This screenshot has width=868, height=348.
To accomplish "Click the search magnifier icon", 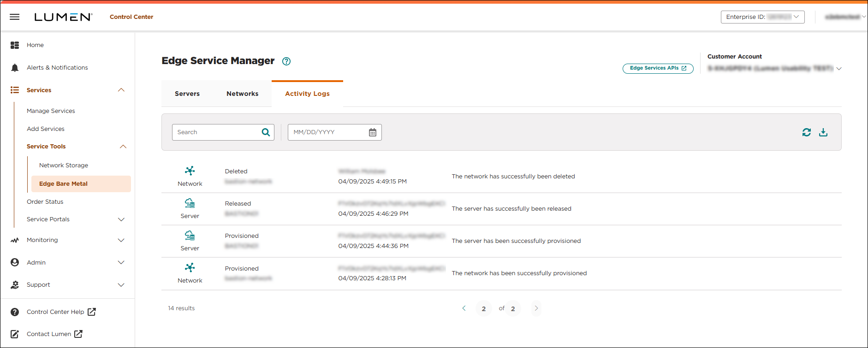I will (266, 132).
